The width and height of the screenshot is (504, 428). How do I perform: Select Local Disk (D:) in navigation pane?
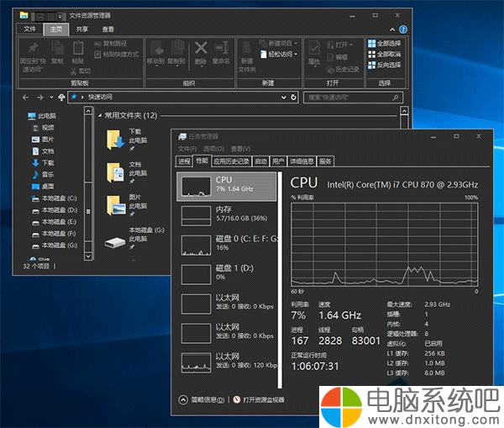(55, 210)
